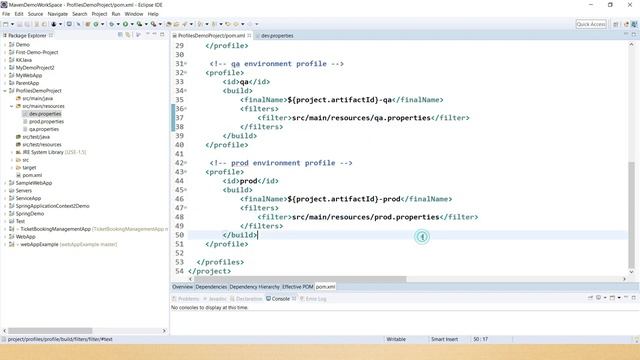This screenshot has height=360, width=640.
Task: Open the Source menu
Action: 35,14
